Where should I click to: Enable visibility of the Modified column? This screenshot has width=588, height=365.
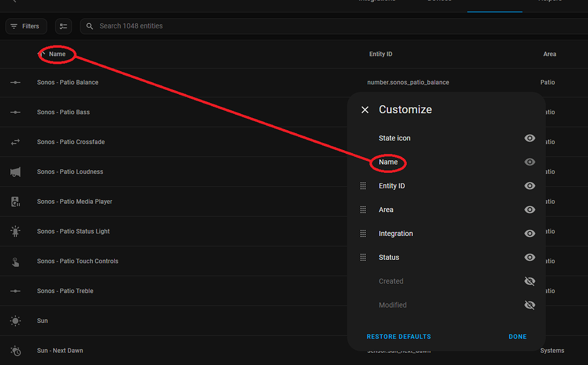click(529, 305)
